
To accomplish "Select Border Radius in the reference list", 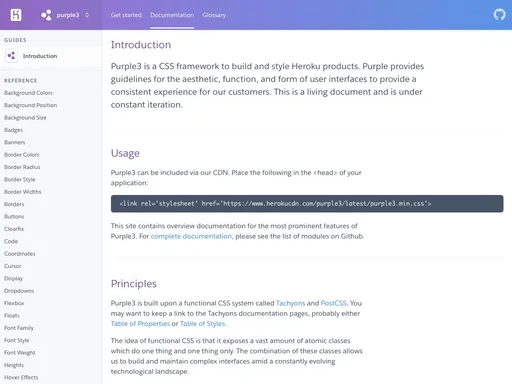I will [22, 167].
